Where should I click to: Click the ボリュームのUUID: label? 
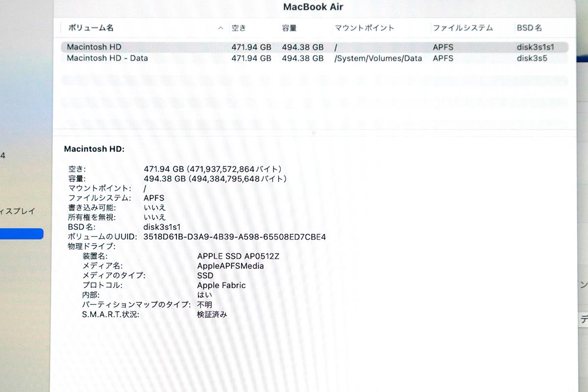(x=102, y=237)
